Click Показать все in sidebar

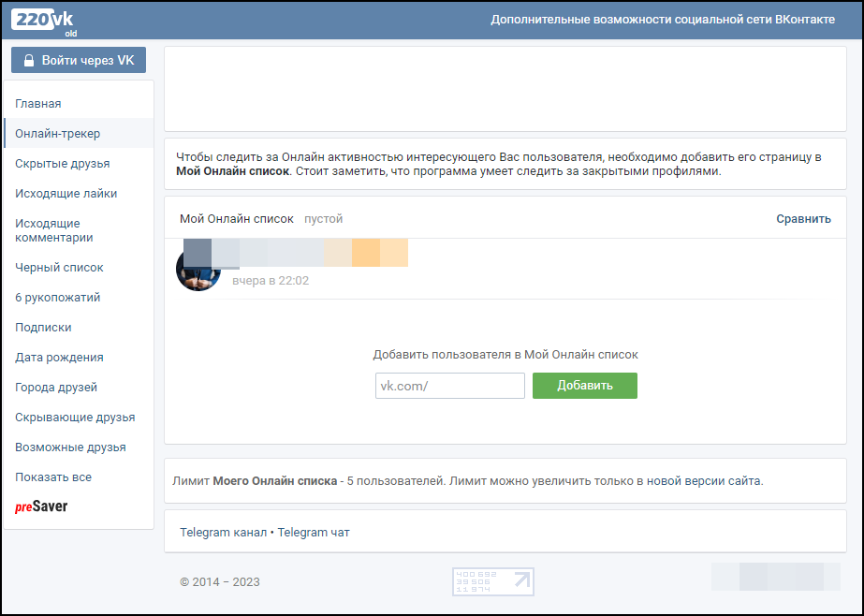coord(53,477)
